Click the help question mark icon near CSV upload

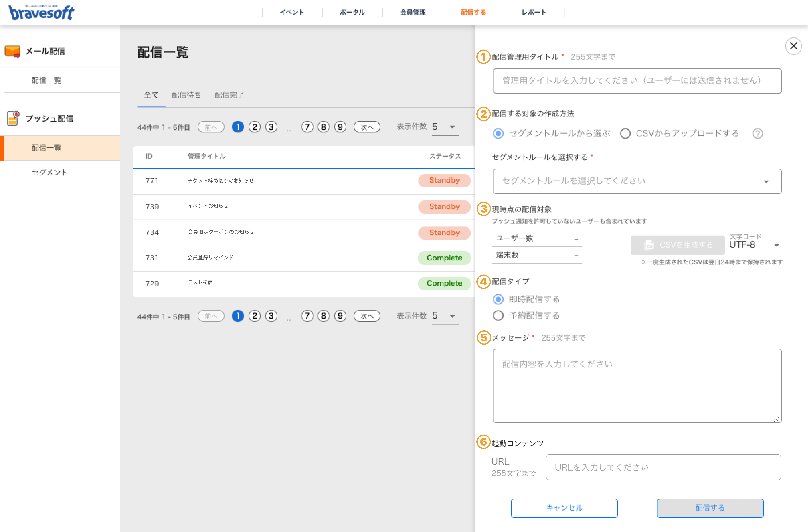[757, 133]
